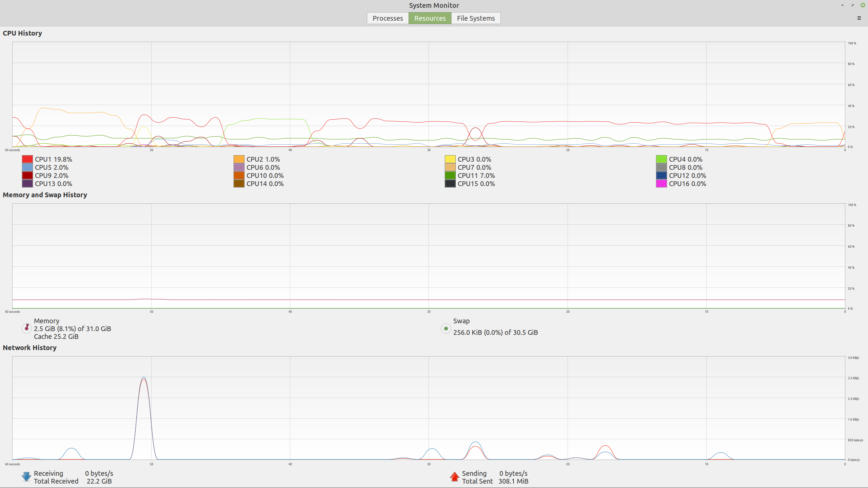868x488 pixels.
Task: Close the System Monitor window
Action: click(x=863, y=5)
